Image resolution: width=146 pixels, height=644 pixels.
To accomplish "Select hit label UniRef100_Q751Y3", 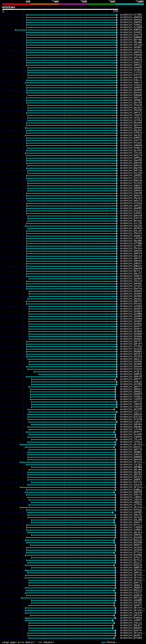I will [131, 557].
